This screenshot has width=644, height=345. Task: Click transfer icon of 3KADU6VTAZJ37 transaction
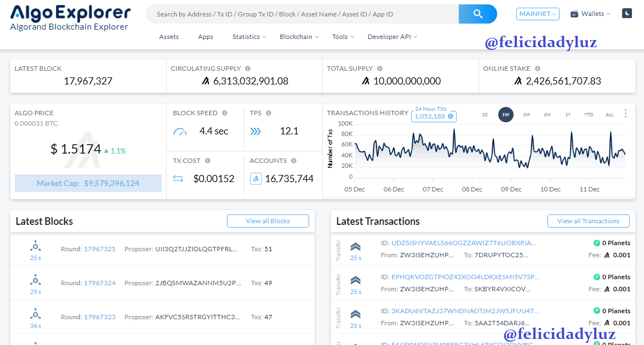[x=356, y=315]
